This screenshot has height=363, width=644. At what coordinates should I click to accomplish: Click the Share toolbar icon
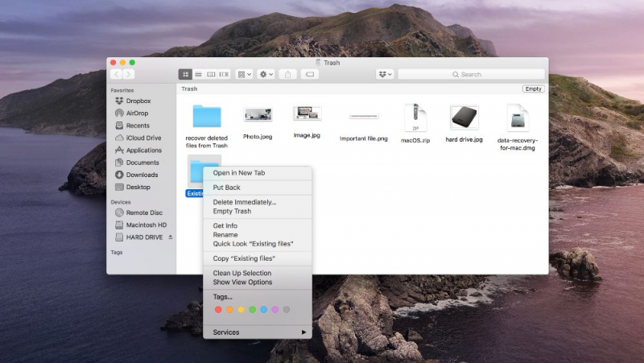pyautogui.click(x=288, y=74)
